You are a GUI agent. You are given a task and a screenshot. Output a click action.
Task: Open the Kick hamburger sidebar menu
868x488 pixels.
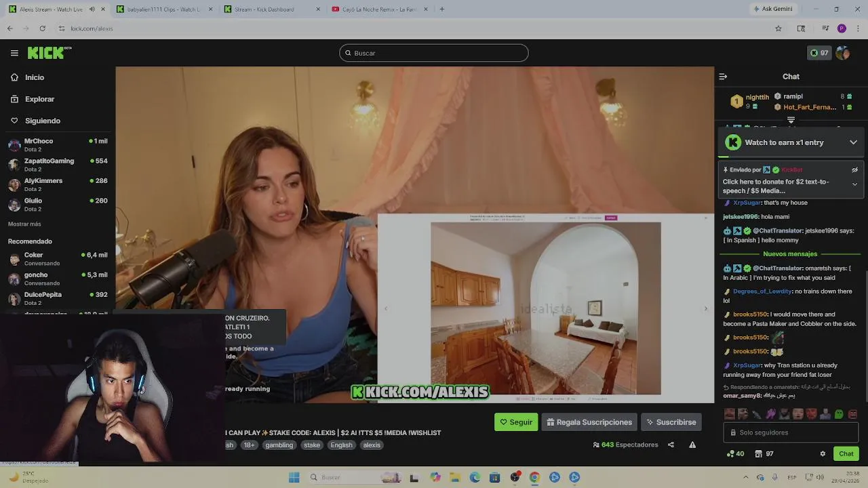[x=14, y=53]
